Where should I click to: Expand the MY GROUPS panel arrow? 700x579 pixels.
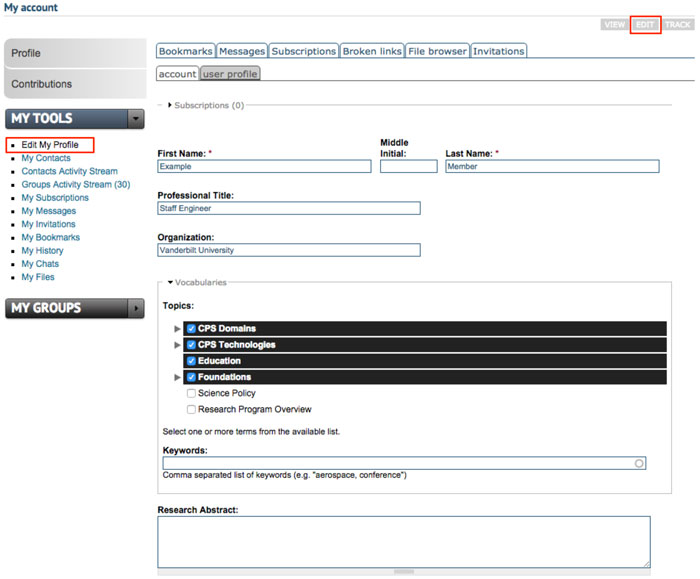click(x=137, y=309)
